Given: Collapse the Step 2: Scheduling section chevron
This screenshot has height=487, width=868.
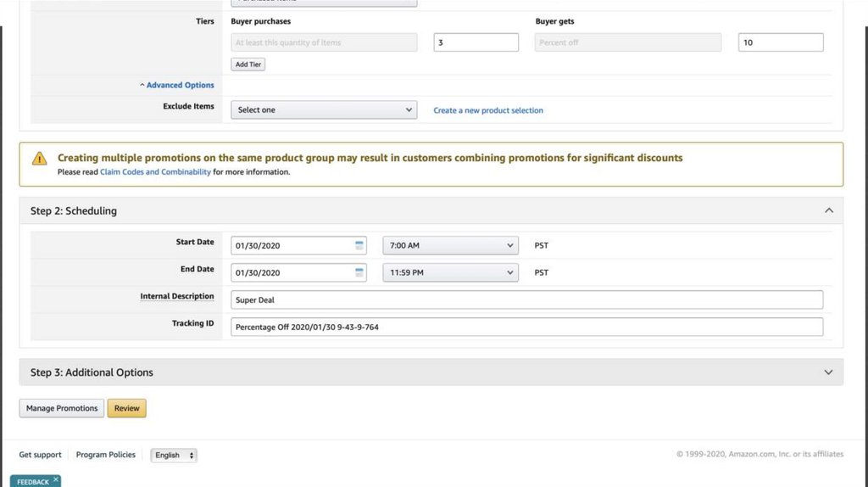Looking at the screenshot, I should tap(828, 211).
